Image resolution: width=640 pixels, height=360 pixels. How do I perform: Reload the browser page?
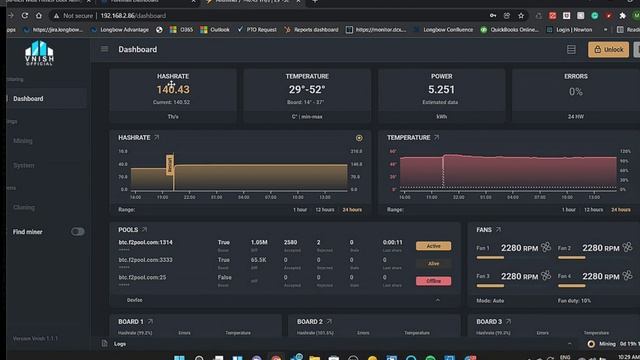coord(25,16)
